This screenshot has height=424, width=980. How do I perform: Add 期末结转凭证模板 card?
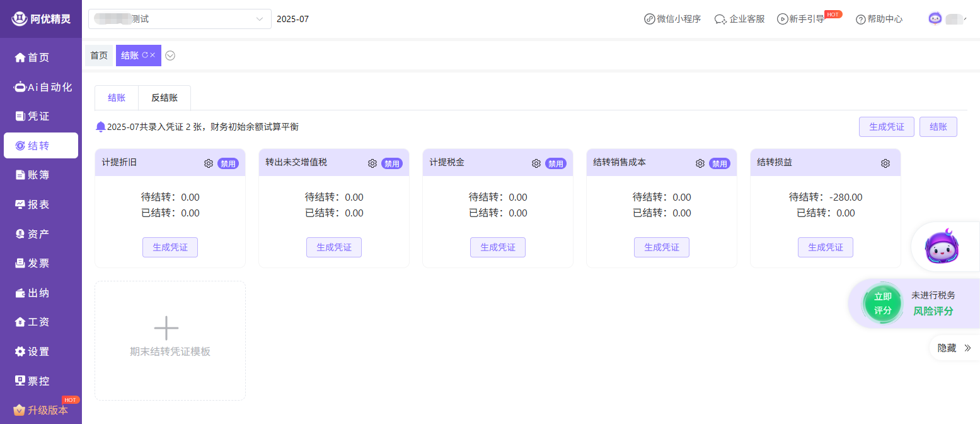point(170,340)
